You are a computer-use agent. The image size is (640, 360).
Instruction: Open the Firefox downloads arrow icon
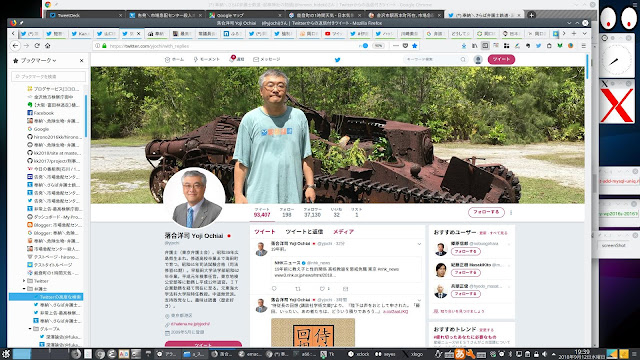point(464,46)
